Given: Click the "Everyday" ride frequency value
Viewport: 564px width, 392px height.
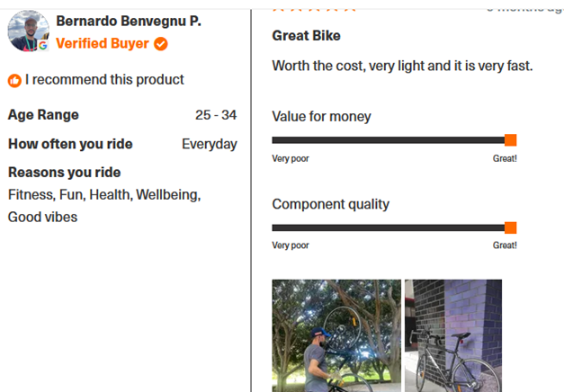Looking at the screenshot, I should pos(209,144).
